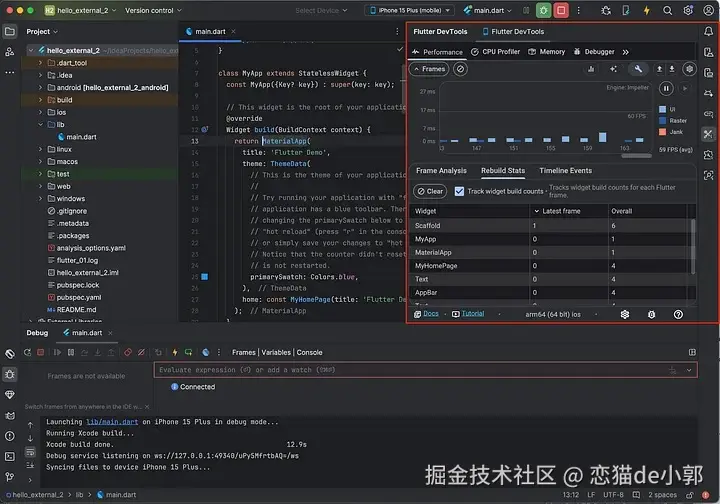Switch to Console view in Debug panel

[x=309, y=352]
